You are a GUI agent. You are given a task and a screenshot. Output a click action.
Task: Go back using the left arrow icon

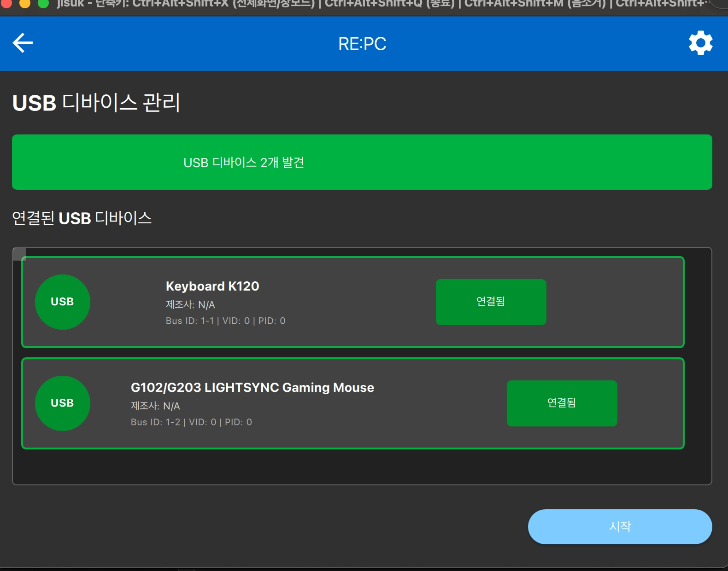(x=23, y=43)
